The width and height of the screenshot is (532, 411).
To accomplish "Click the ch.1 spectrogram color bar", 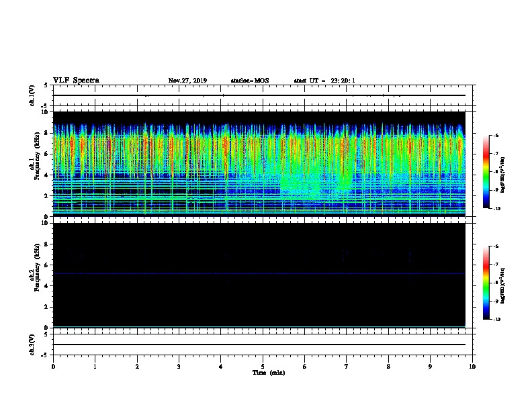I will (x=486, y=172).
